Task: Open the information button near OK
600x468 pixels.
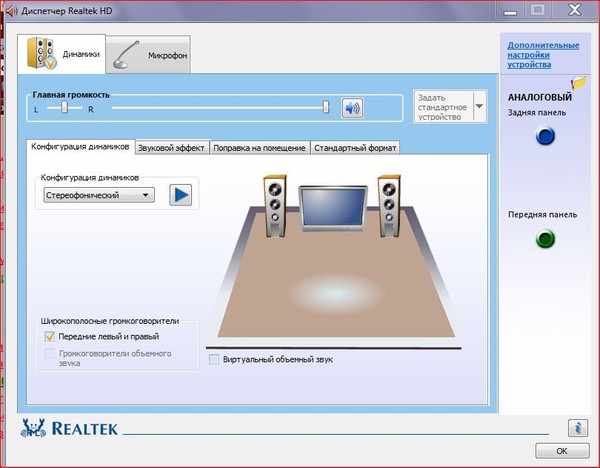Action: [x=578, y=427]
